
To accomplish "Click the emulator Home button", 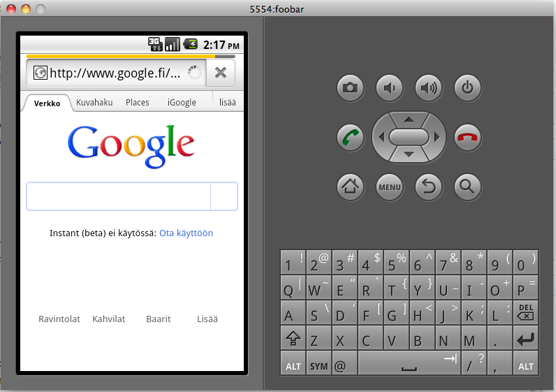I will point(351,187).
